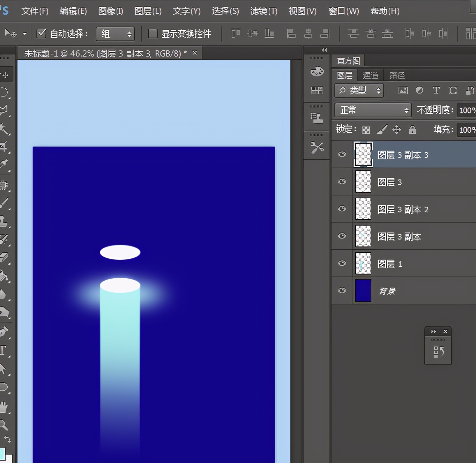Open the color palette panel icon

[317, 72]
